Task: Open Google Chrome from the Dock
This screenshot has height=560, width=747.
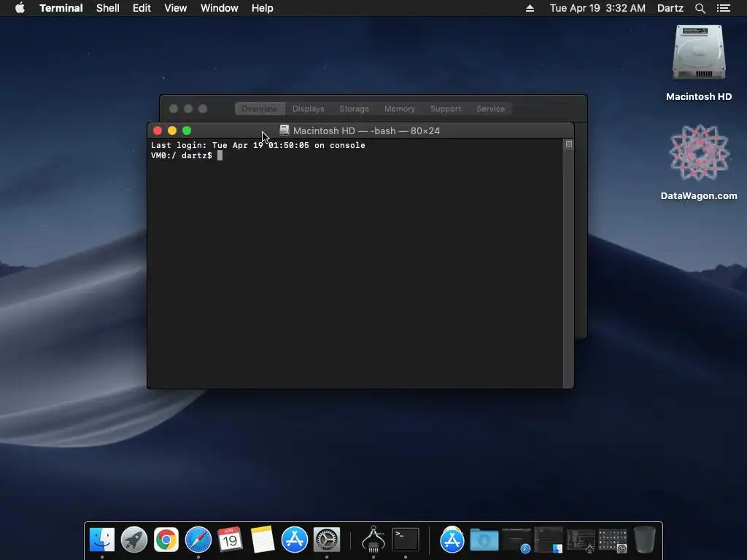Action: (x=166, y=540)
